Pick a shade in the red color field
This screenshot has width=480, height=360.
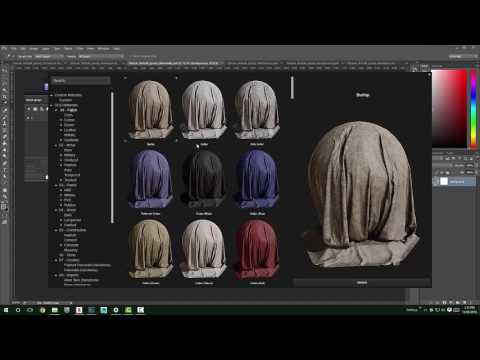449,108
